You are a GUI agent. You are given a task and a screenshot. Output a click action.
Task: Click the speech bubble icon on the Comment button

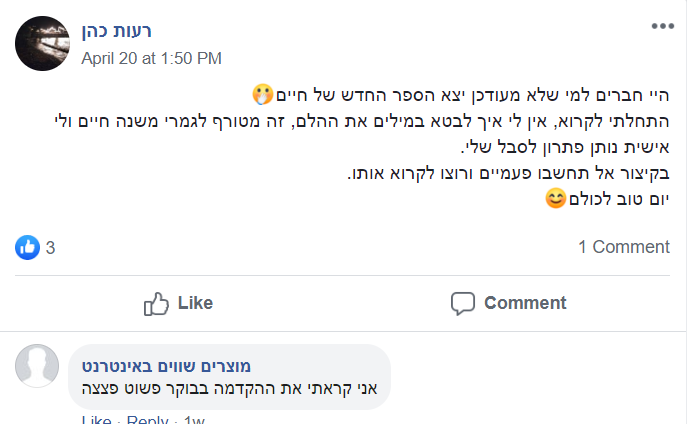pos(462,303)
